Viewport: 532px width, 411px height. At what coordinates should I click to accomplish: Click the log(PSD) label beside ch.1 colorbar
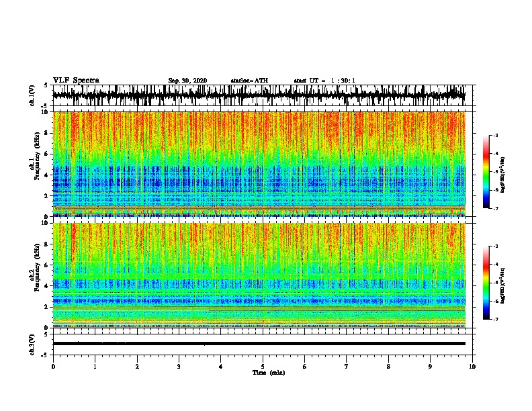point(502,175)
